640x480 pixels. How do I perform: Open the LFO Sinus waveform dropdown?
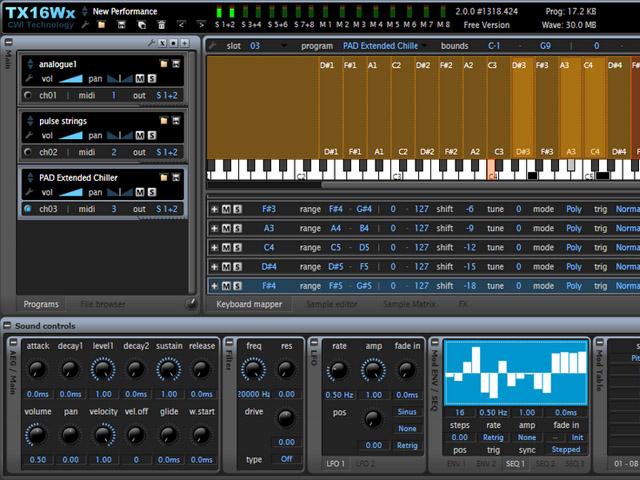[x=406, y=411]
